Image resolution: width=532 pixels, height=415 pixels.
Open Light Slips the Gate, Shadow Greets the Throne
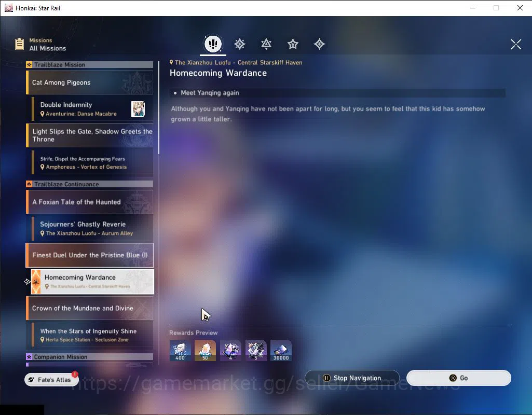90,135
